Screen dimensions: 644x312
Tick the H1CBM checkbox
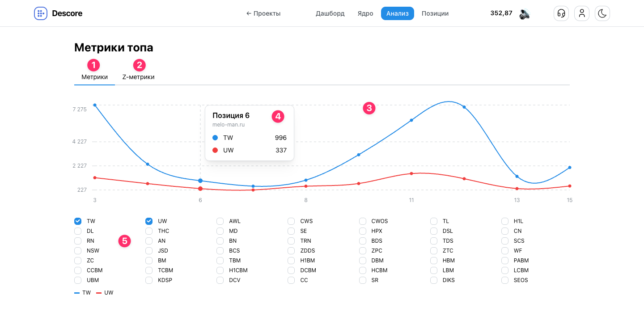coord(220,270)
